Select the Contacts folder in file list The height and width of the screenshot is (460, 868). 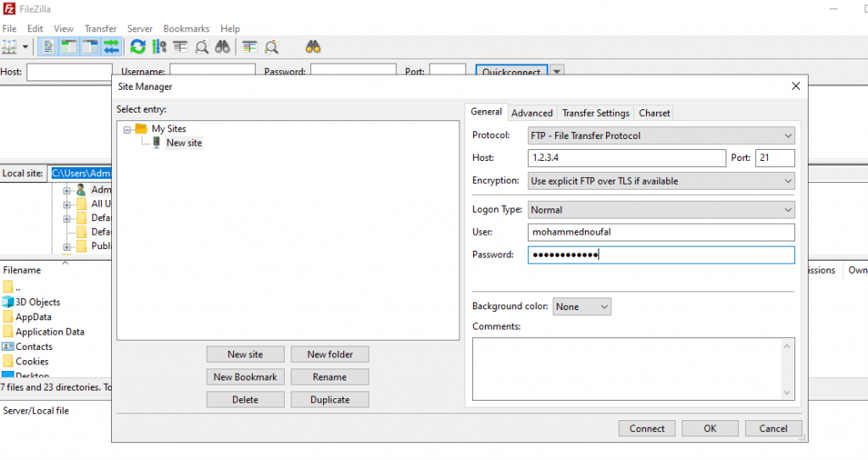(34, 346)
